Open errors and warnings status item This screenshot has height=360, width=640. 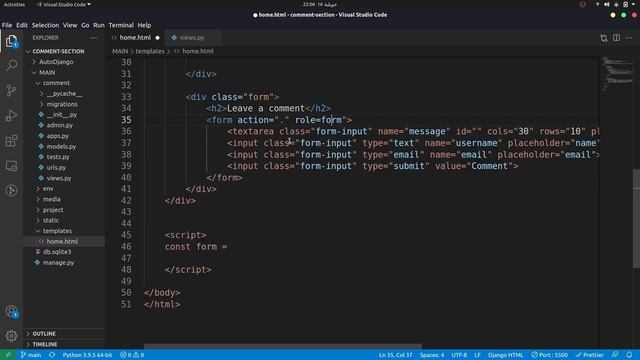132,355
